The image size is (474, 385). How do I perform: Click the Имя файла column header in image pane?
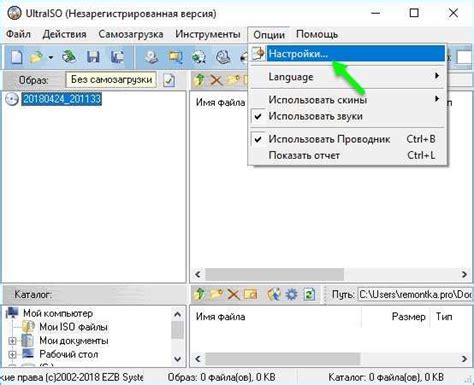click(220, 102)
